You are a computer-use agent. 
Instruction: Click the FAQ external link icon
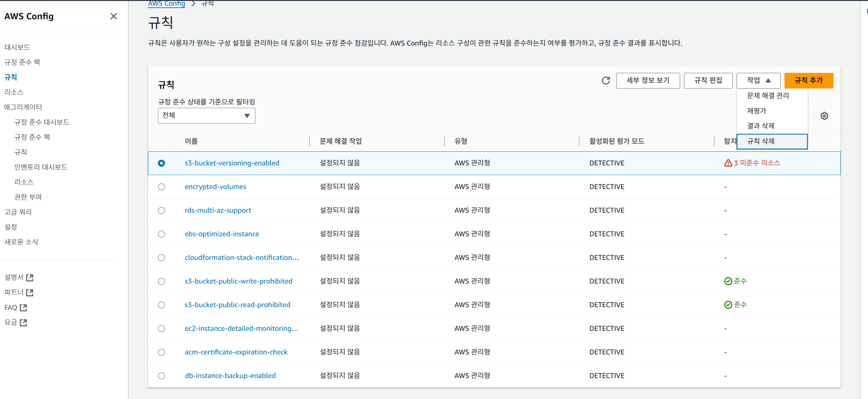point(23,307)
